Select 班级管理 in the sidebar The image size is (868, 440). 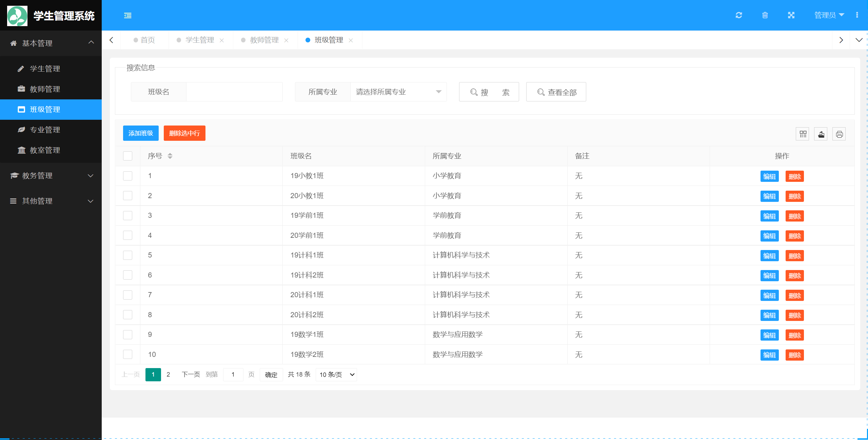51,110
